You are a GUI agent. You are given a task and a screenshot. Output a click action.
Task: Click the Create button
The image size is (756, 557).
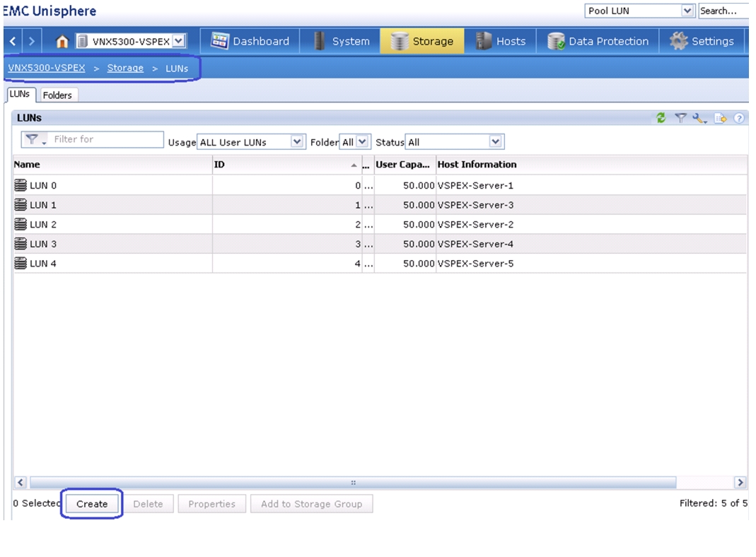[92, 504]
